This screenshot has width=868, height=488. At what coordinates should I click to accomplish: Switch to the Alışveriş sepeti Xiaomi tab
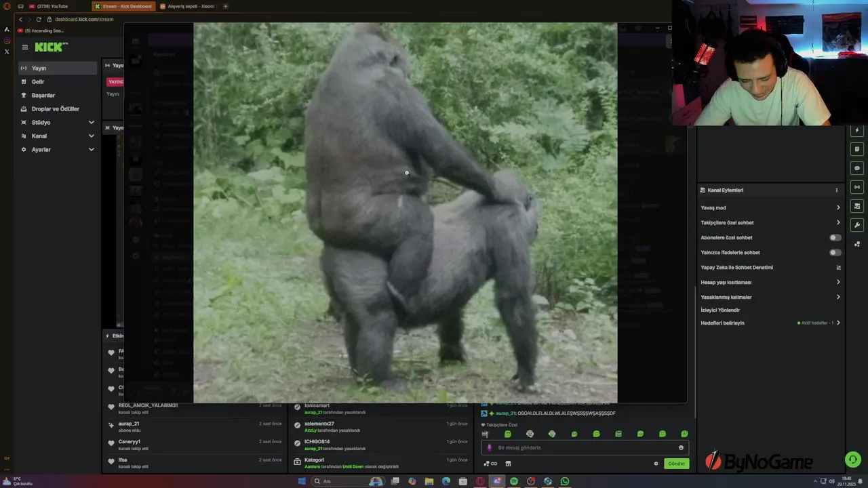[x=189, y=6]
